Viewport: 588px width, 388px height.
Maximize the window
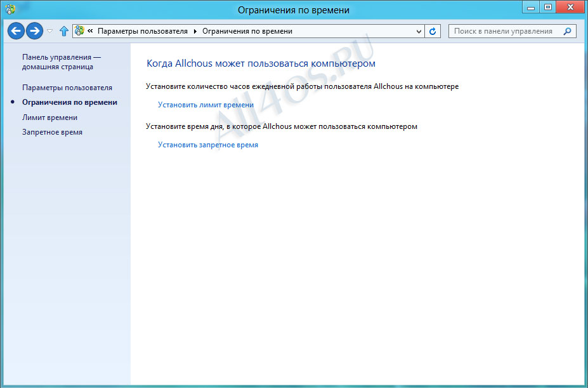click(x=548, y=7)
